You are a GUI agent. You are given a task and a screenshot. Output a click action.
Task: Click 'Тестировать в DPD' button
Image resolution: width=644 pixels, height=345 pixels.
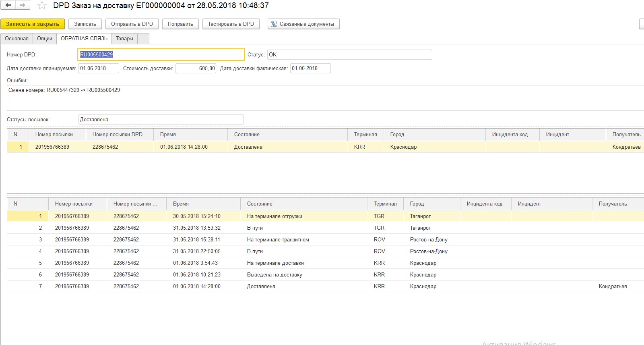tap(231, 24)
